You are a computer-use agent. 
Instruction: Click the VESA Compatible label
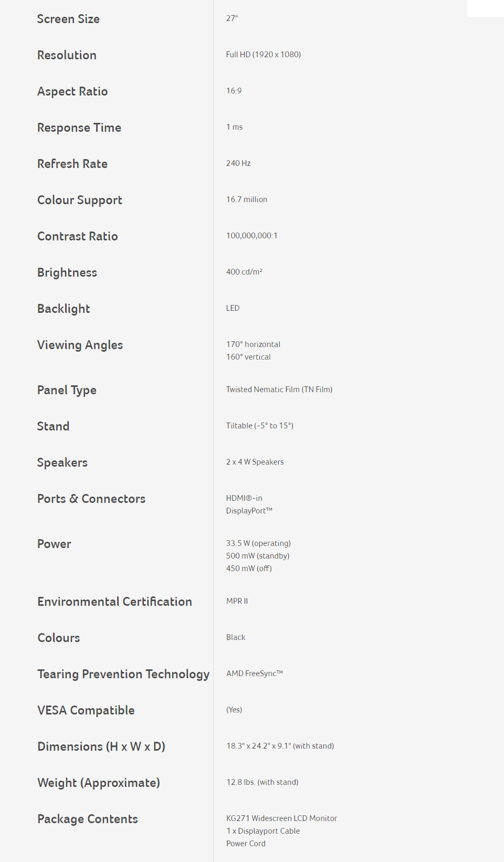(86, 710)
